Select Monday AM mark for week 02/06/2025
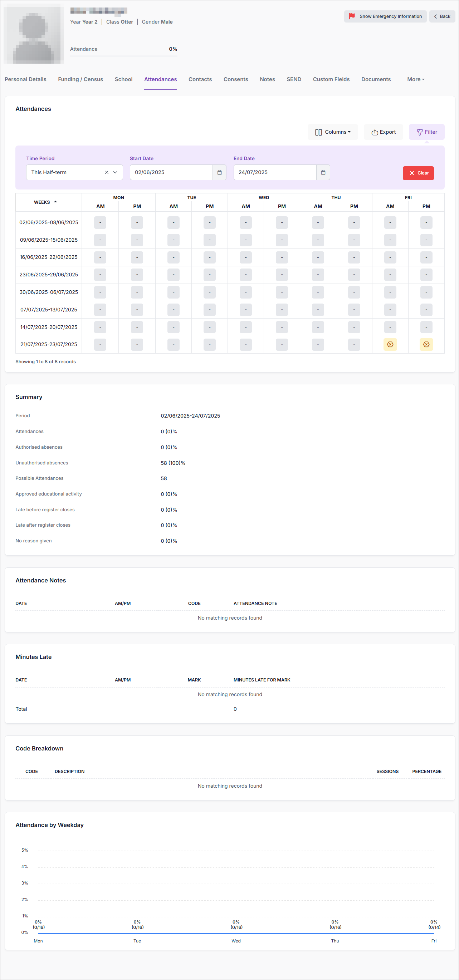 pyautogui.click(x=100, y=222)
